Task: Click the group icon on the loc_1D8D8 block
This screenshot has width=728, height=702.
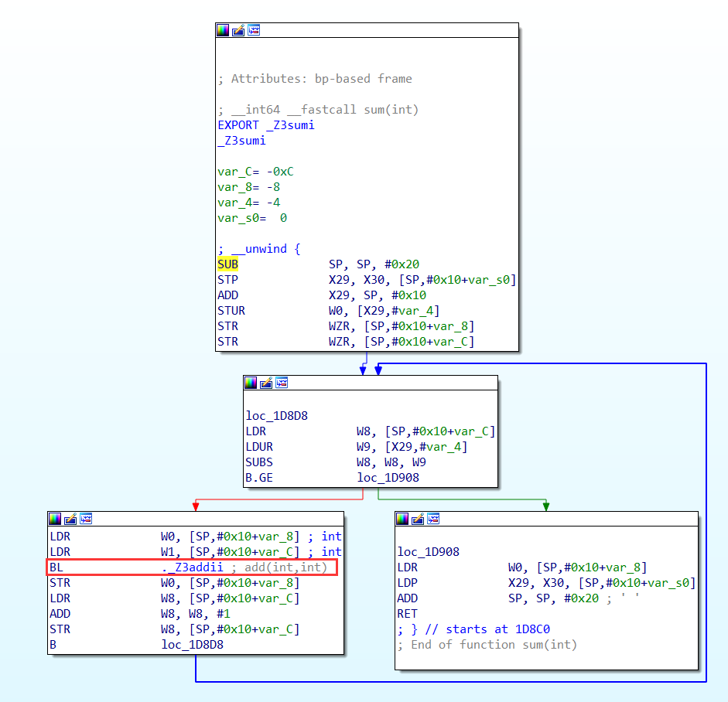Action: (282, 383)
